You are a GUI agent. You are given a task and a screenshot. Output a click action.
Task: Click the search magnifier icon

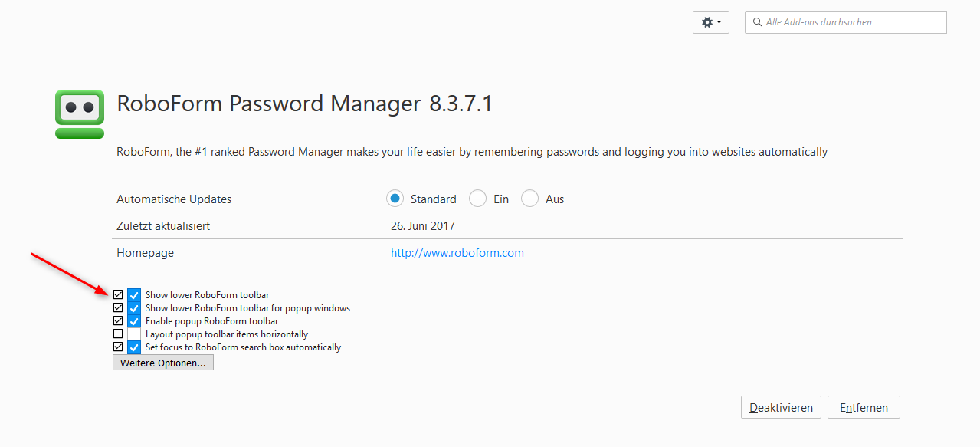[757, 22]
